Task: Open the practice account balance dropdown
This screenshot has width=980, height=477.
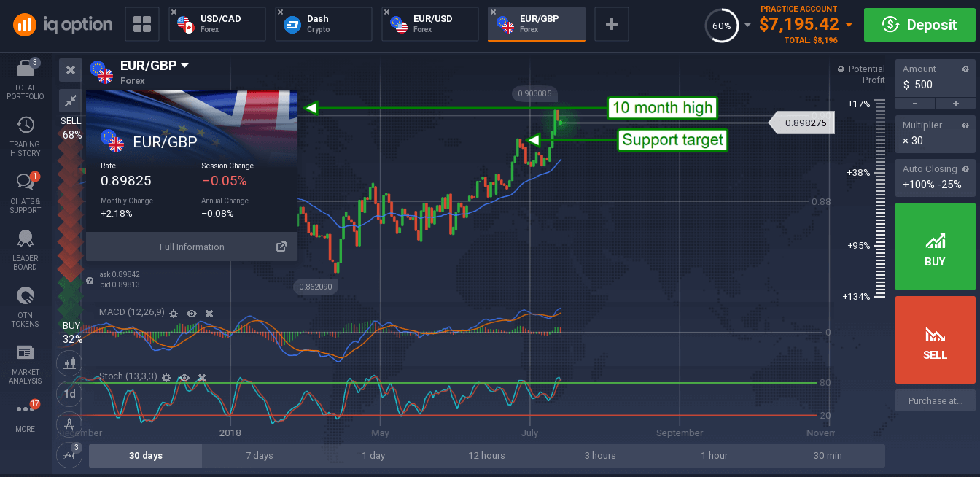Action: [x=849, y=25]
